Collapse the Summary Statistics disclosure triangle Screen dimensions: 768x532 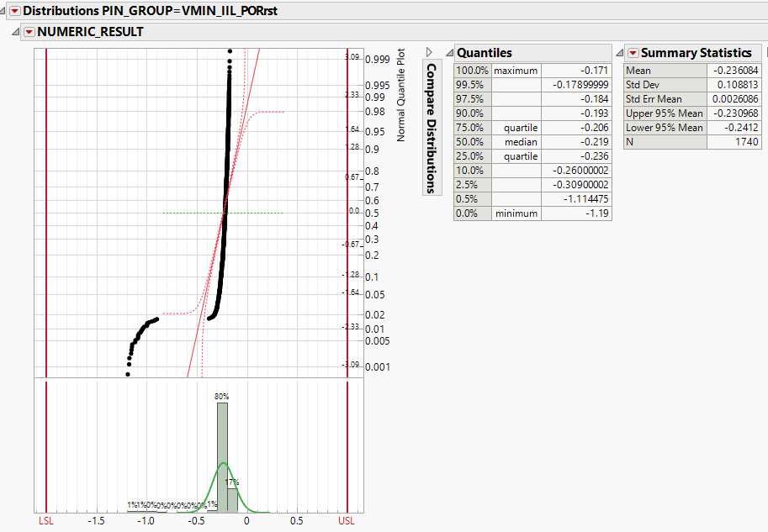[620, 52]
